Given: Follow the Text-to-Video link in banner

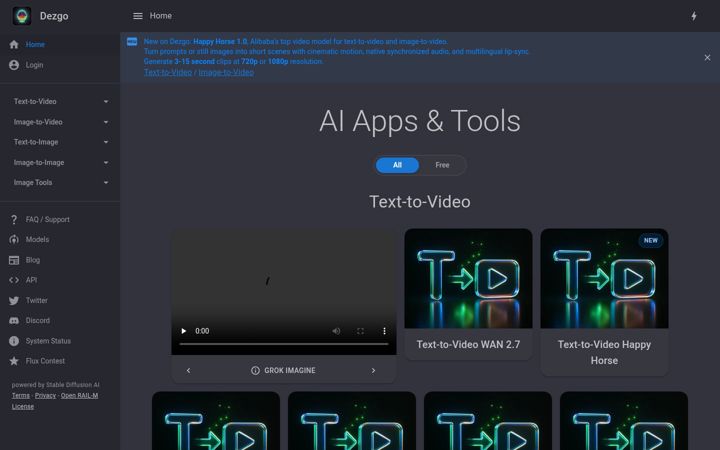Looking at the screenshot, I should click(168, 72).
